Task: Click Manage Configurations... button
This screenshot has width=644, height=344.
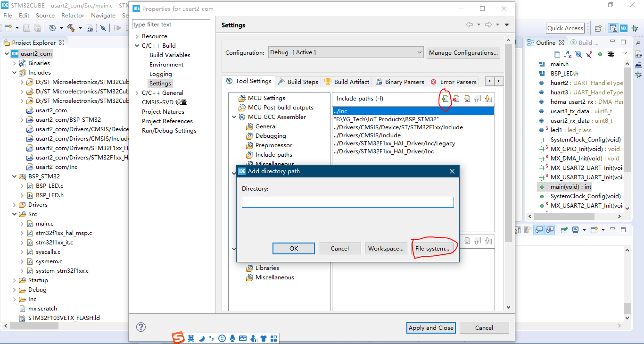Action: coord(463,53)
